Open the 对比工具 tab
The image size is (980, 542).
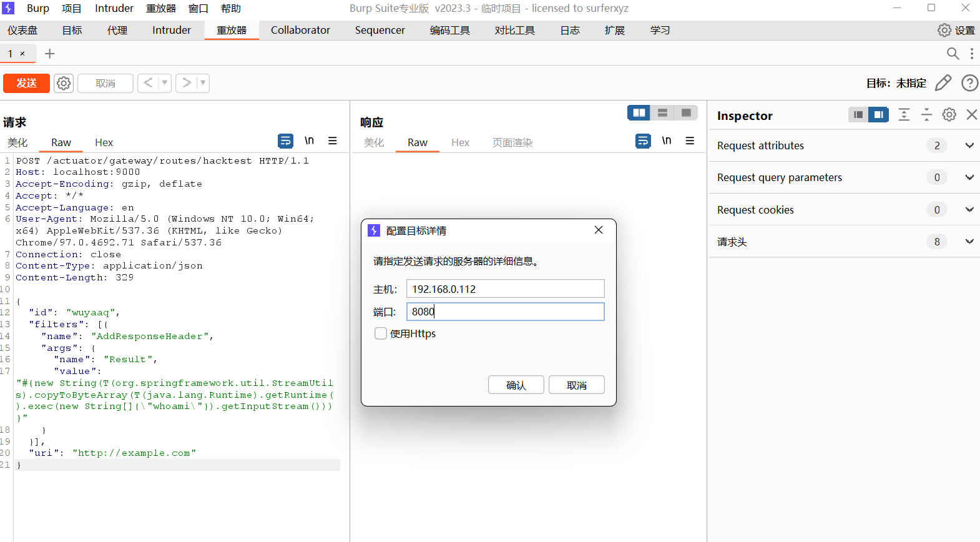click(x=515, y=30)
